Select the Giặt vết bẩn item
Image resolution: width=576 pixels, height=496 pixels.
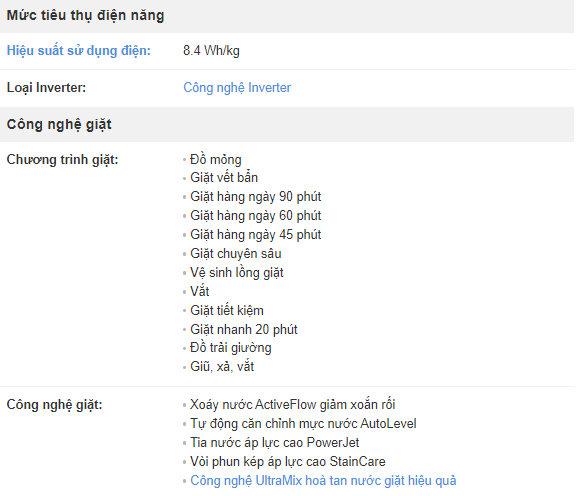(224, 177)
